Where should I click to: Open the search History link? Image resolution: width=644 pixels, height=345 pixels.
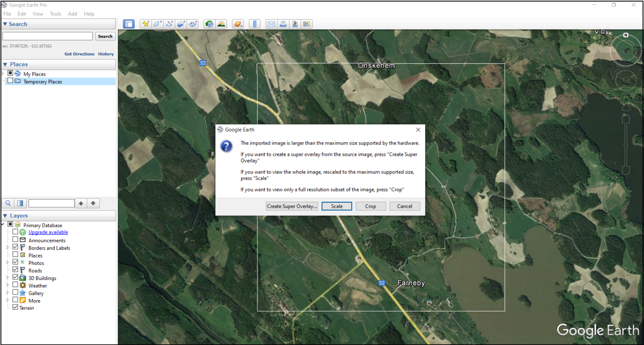tap(106, 54)
